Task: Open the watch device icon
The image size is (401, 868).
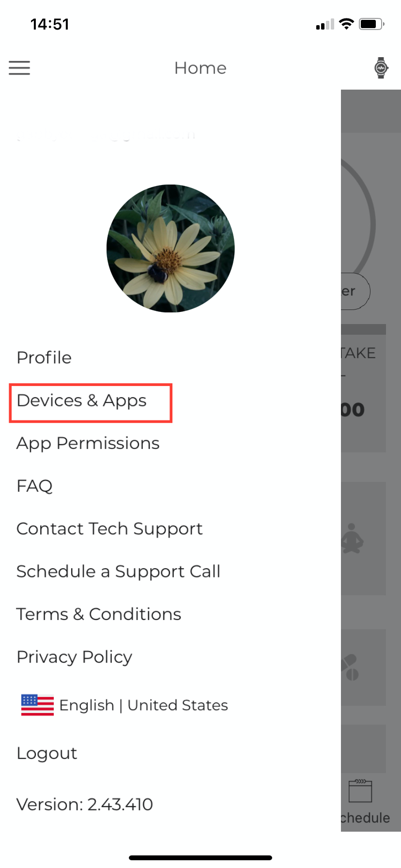Action: 381,68
